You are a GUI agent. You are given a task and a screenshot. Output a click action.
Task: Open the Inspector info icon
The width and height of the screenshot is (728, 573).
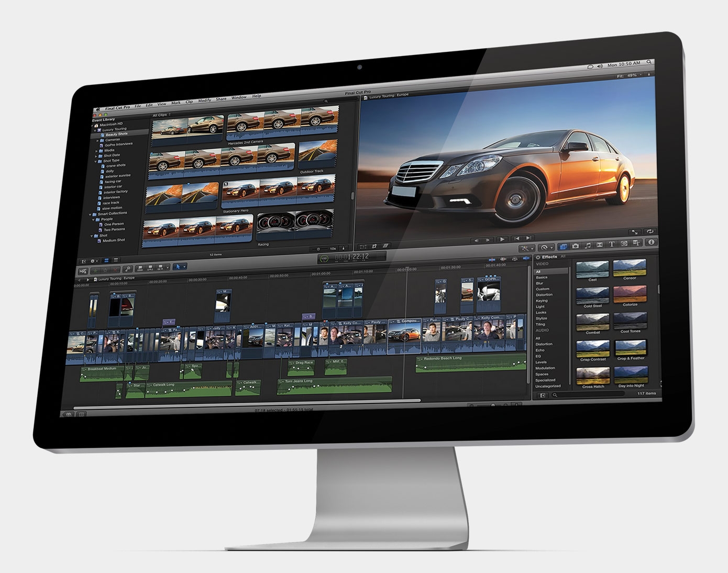pos(652,242)
